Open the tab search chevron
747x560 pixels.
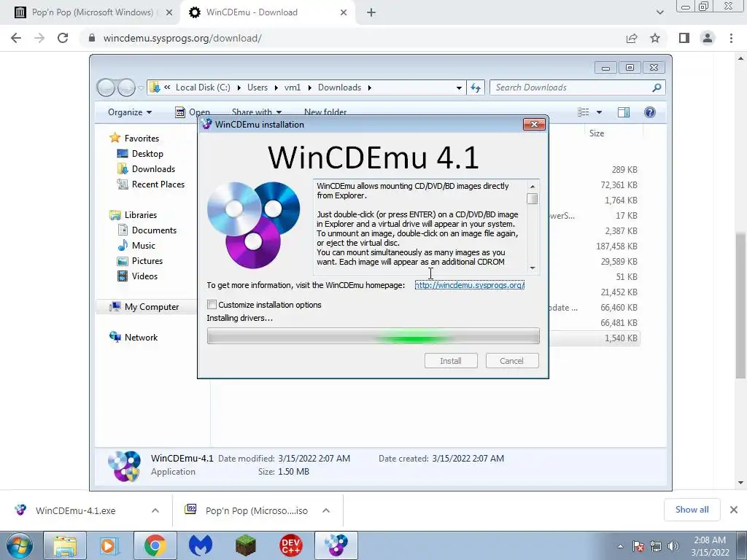pos(659,12)
